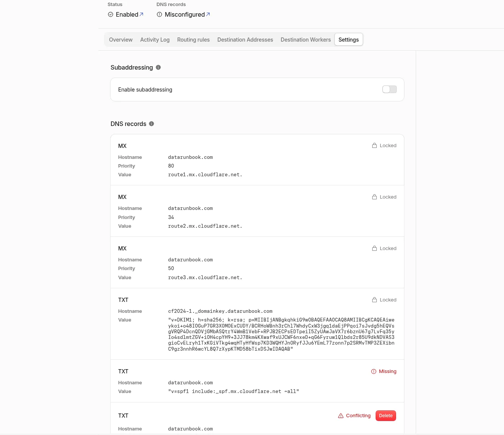Select the Destination Workers tab
This screenshot has height=435, width=504.
[306, 40]
